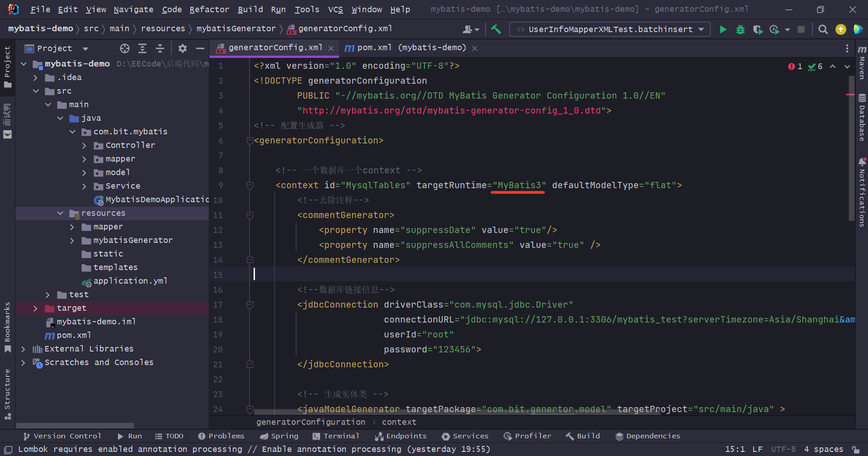The width and height of the screenshot is (868, 456).
Task: Expand External Libraries node
Action: [x=24, y=349]
